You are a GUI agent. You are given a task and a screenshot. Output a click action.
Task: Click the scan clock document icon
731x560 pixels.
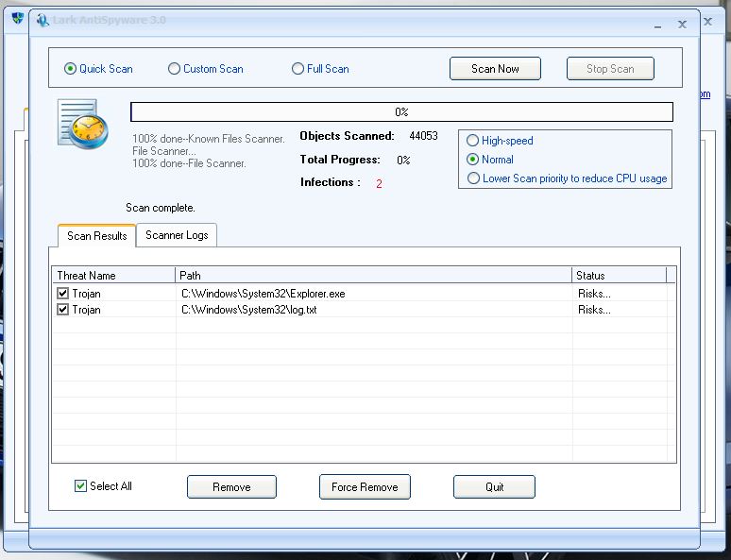(82, 123)
